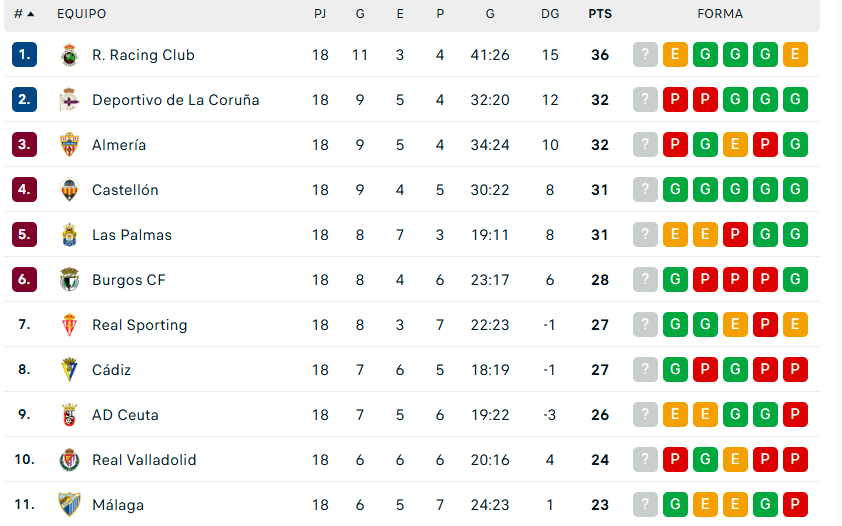Click Real Sporting's last orange E form badge
The image size is (842, 526).
click(796, 325)
